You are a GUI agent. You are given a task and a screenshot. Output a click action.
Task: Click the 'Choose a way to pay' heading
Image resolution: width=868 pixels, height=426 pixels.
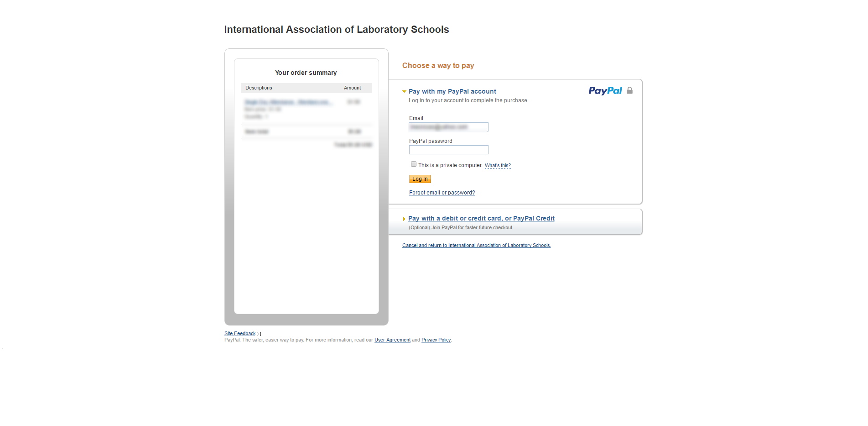[x=437, y=65]
